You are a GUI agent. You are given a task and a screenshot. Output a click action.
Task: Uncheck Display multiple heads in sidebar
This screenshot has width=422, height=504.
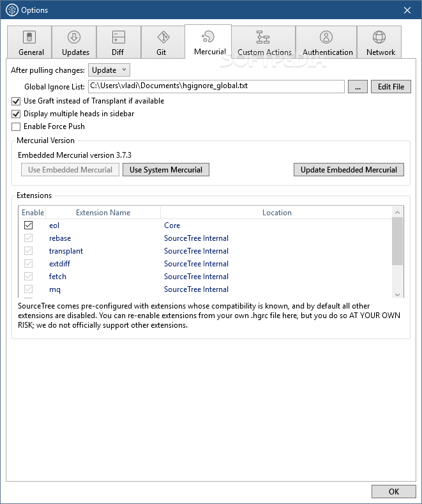pyautogui.click(x=16, y=114)
